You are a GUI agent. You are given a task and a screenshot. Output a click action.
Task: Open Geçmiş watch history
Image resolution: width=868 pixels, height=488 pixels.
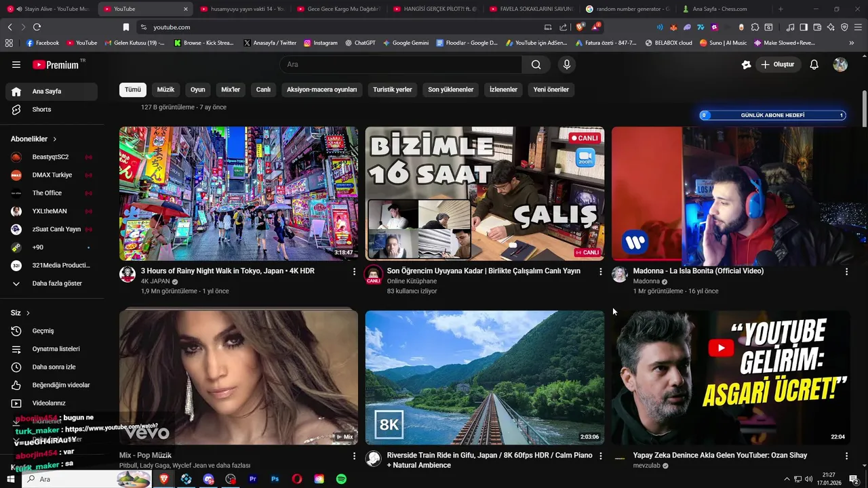(x=52, y=331)
